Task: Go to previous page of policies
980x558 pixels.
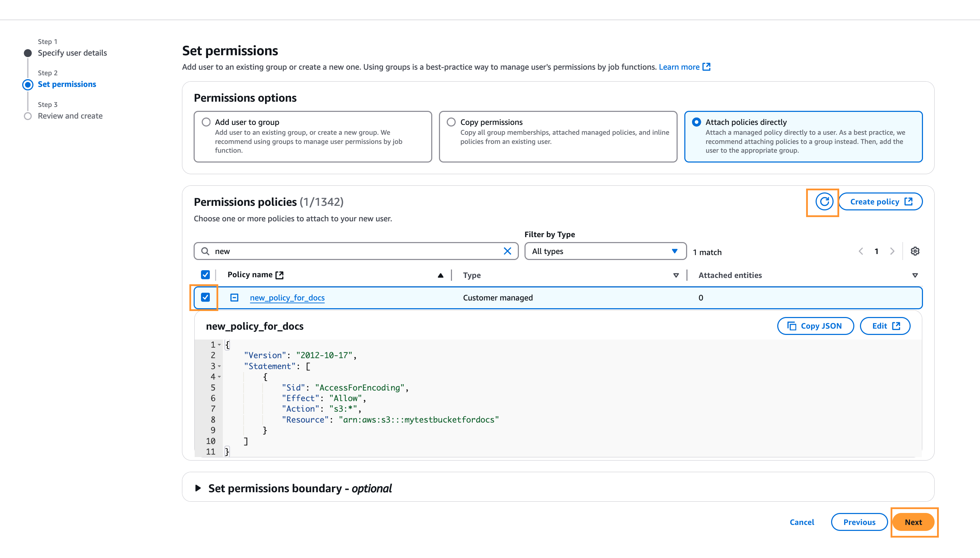Action: [861, 252]
